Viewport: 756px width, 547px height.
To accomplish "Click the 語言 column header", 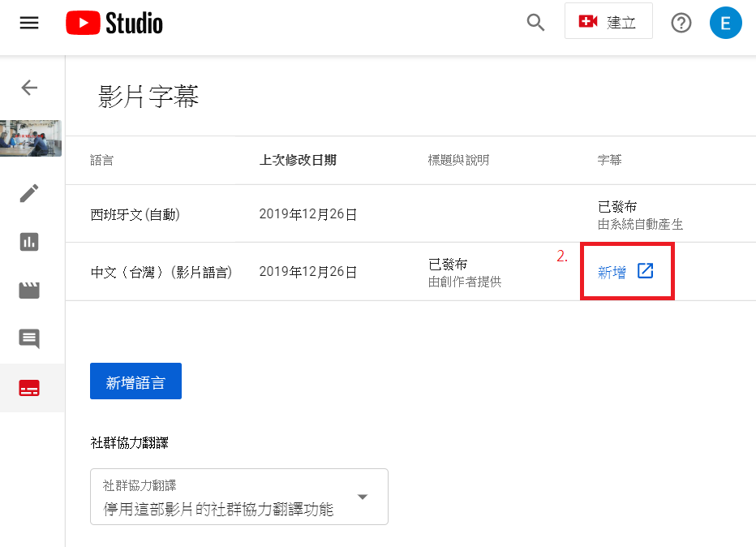I will (101, 160).
